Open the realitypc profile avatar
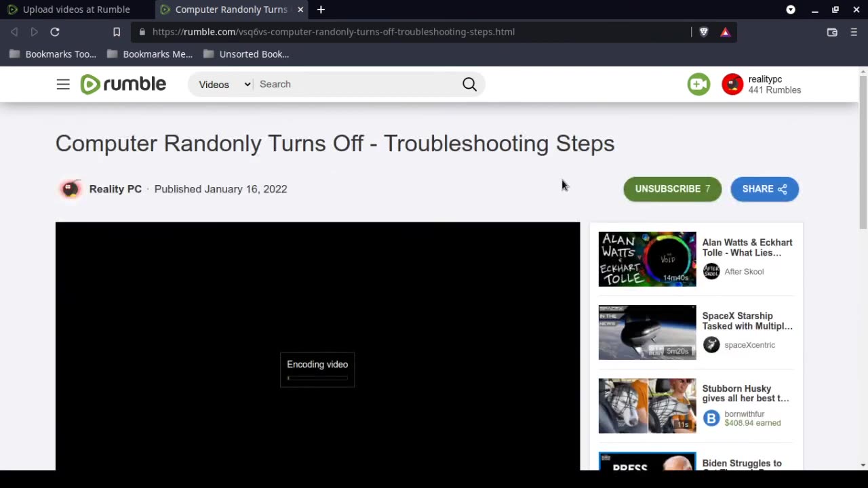 (x=732, y=84)
